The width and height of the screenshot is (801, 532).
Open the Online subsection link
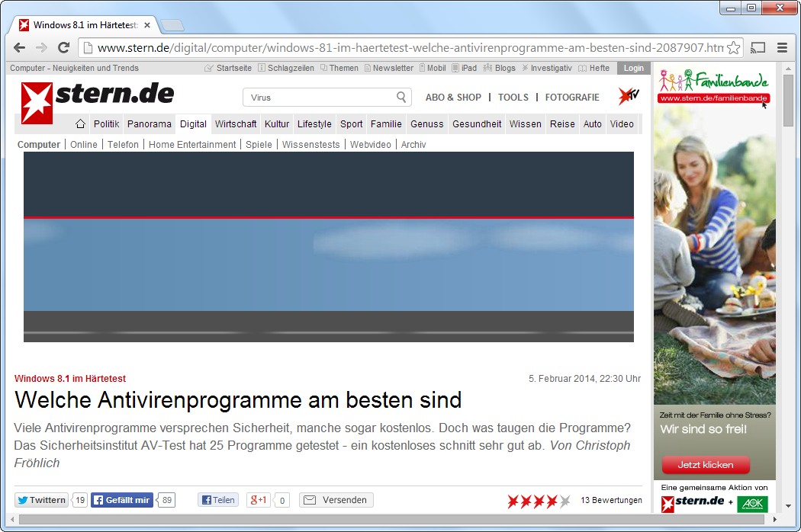(84, 145)
